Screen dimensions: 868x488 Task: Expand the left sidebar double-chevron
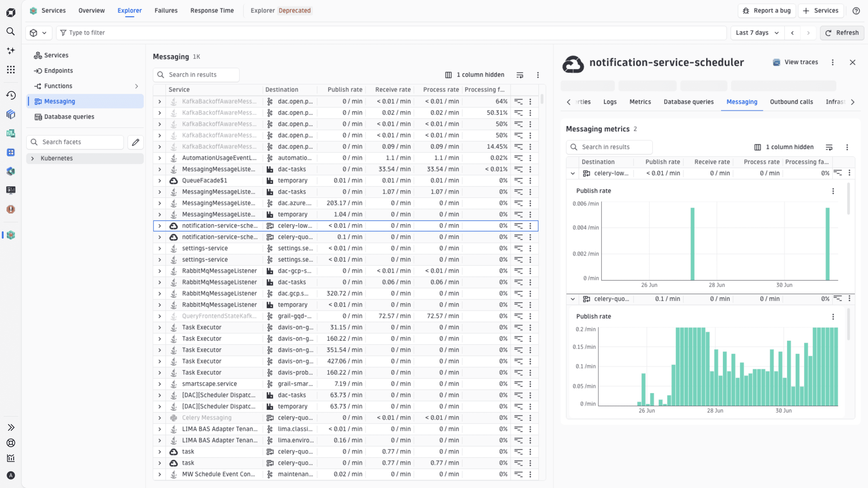click(x=11, y=427)
